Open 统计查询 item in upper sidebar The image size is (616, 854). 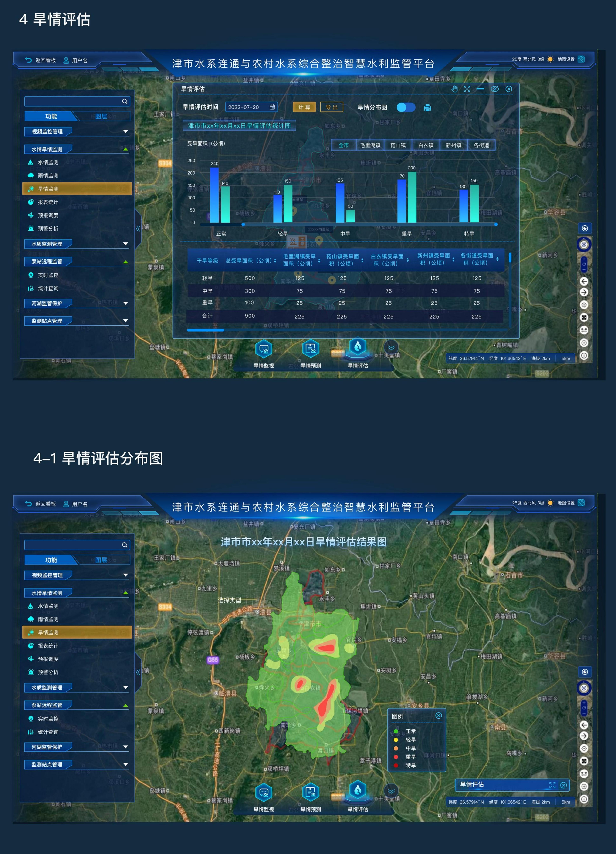[43, 288]
